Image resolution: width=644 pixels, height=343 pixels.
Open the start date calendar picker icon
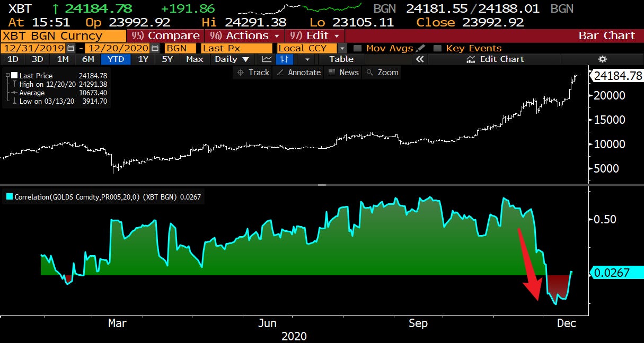(70, 48)
